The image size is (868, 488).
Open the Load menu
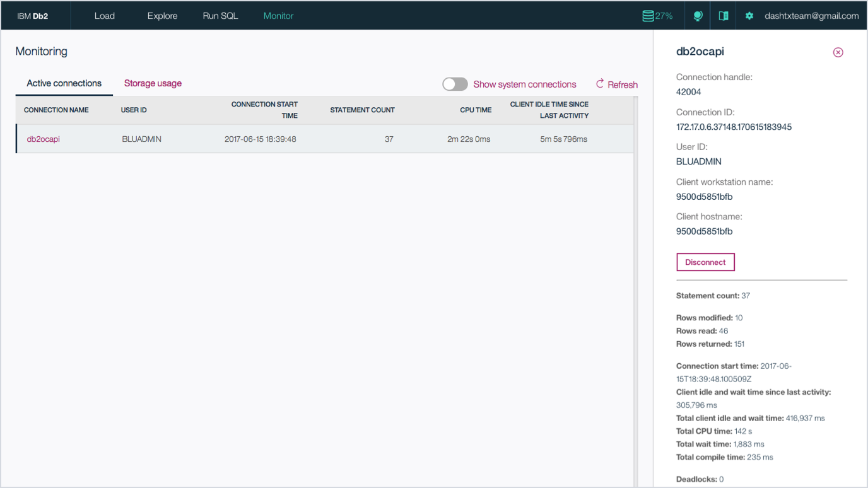pyautogui.click(x=104, y=15)
